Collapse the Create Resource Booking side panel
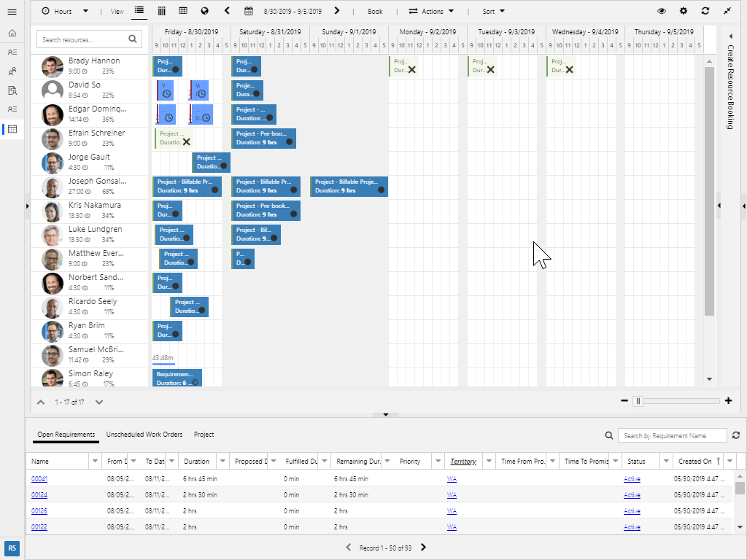Screen dimensions: 747x560 pos(729,34)
